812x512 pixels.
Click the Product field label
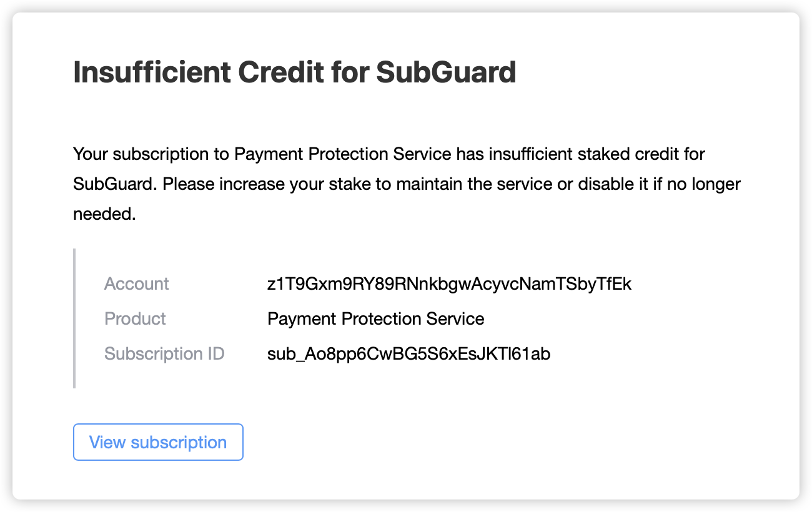click(135, 319)
